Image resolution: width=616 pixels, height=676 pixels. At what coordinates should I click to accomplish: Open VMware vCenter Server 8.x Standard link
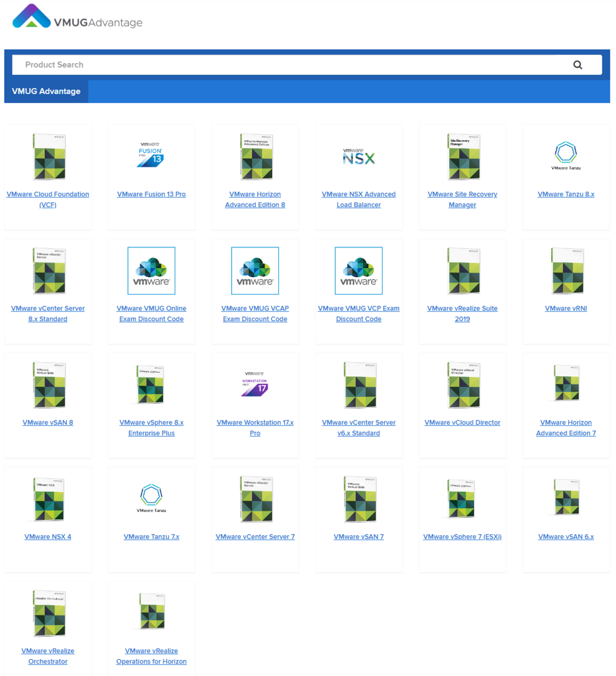coord(48,314)
